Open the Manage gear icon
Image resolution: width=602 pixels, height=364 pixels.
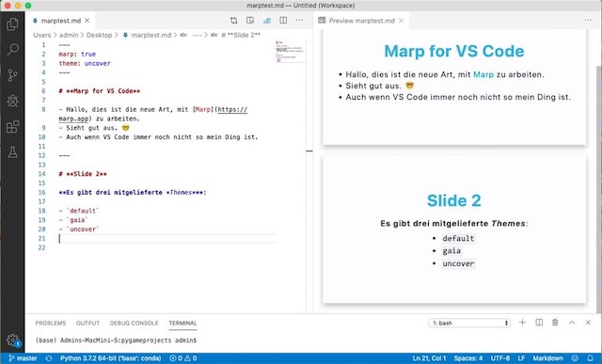click(x=12, y=340)
